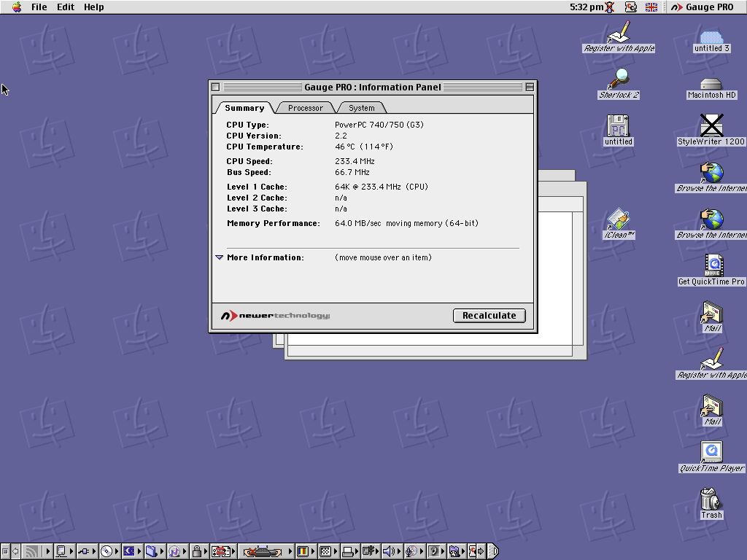This screenshot has width=747, height=560.
Task: Select the Macintosh HD drive icon
Action: (x=712, y=88)
